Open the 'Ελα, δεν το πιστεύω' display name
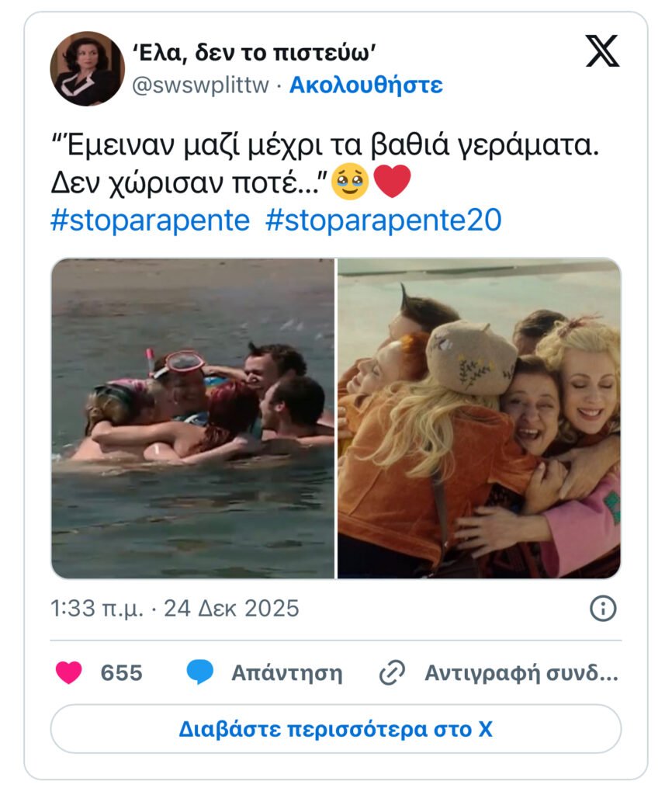 255,53
